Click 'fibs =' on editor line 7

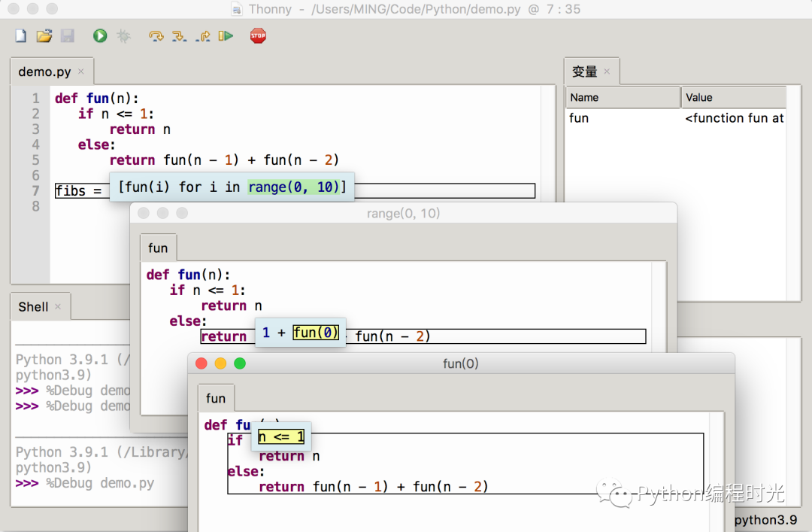(x=78, y=191)
